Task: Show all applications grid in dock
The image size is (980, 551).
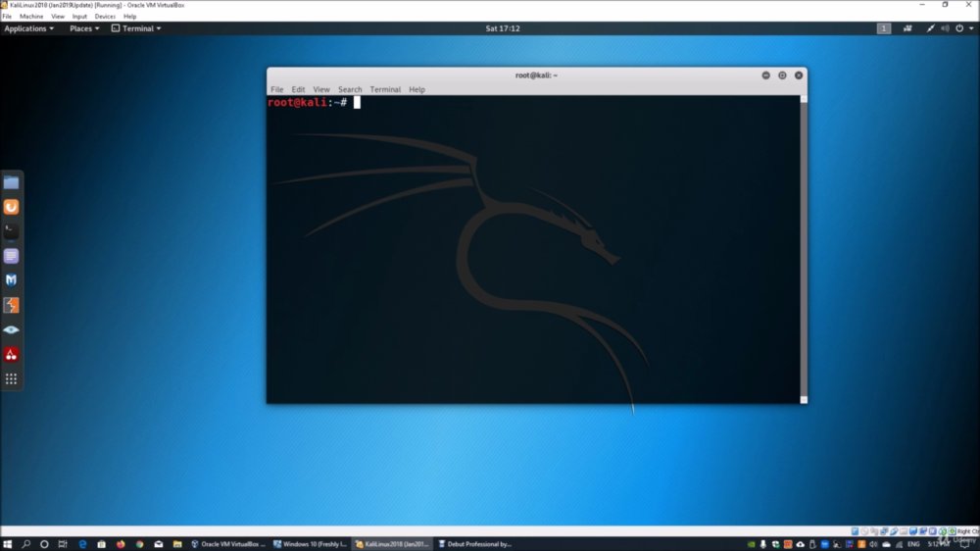Action: pyautogui.click(x=11, y=379)
